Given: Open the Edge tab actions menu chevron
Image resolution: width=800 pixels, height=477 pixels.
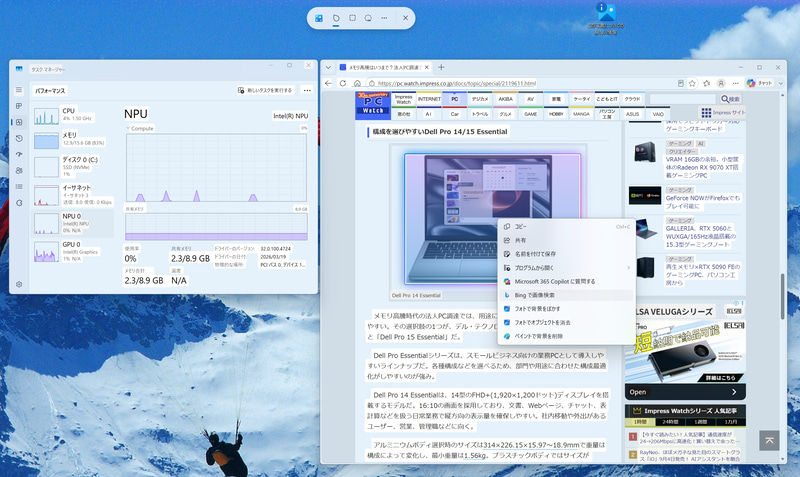Looking at the screenshot, I should [x=328, y=67].
